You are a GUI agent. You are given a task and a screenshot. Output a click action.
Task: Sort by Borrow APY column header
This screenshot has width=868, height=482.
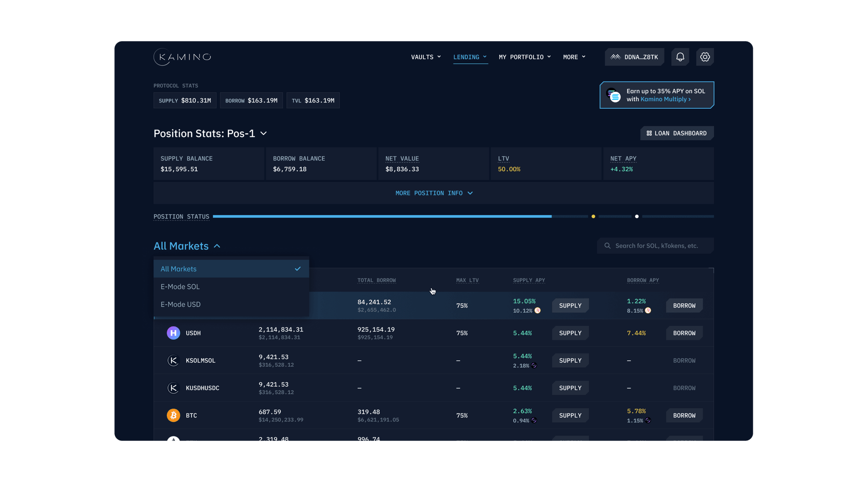tap(643, 280)
